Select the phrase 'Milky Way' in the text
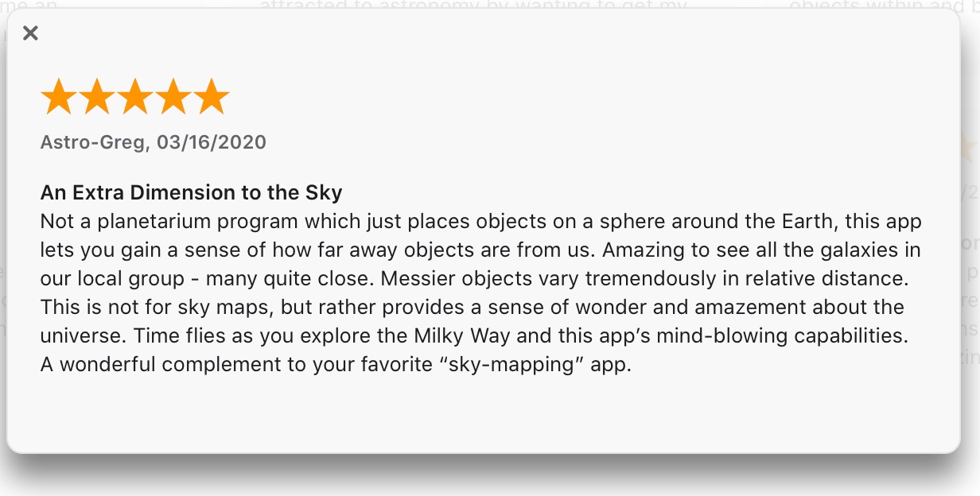The width and height of the screenshot is (980, 496). (x=465, y=335)
